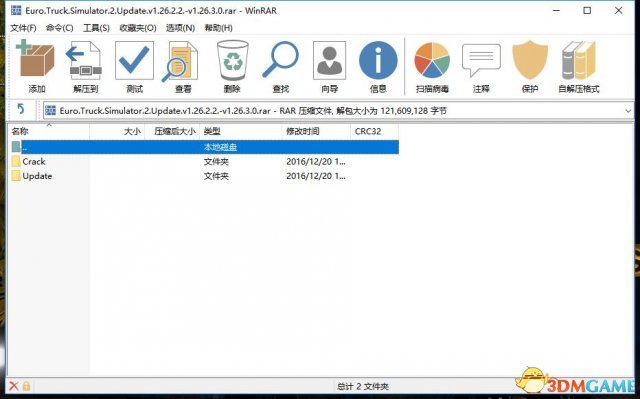The image size is (640, 399).
Task: Click the Update folder icon
Action: click(16, 176)
